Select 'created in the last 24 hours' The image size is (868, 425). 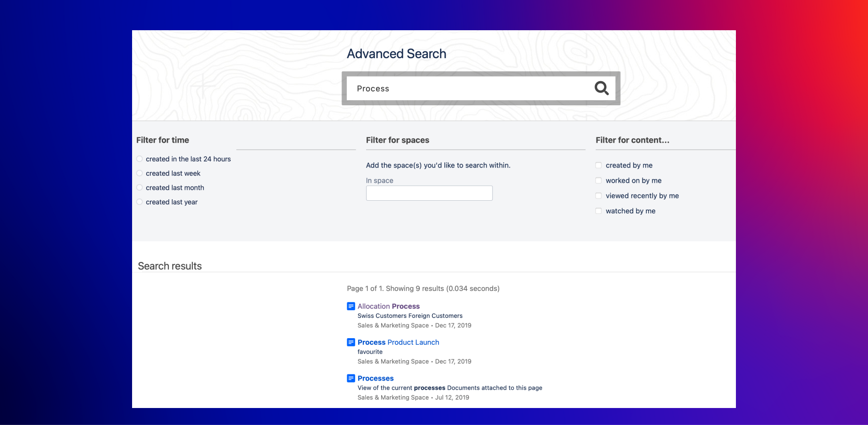[140, 159]
